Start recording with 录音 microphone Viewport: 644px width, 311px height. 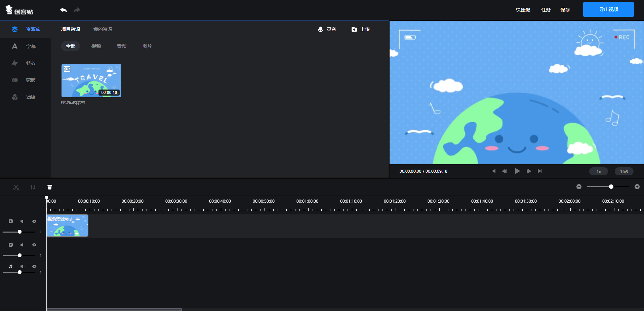(327, 29)
